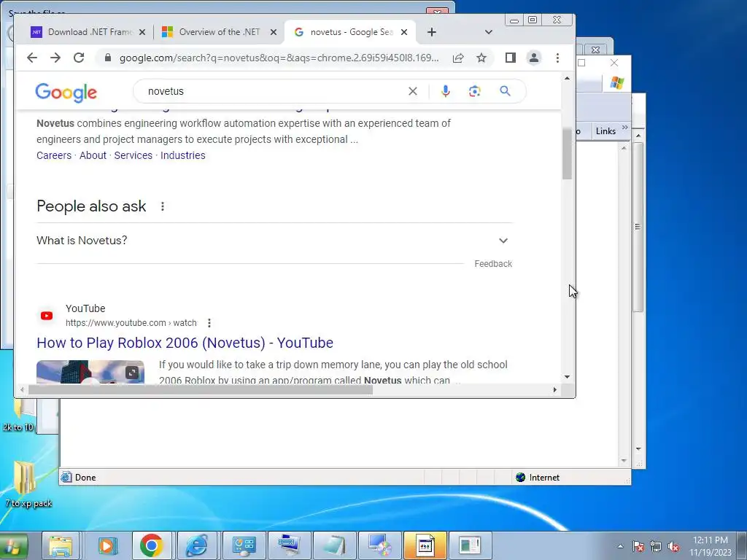Open Windows Media Player from the taskbar
Screen dimensions: 747x560
tap(107, 545)
